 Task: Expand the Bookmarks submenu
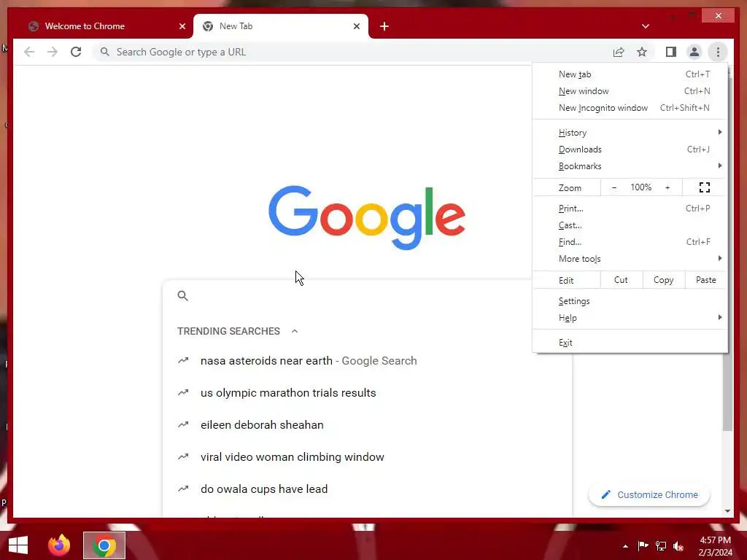pyautogui.click(x=630, y=166)
